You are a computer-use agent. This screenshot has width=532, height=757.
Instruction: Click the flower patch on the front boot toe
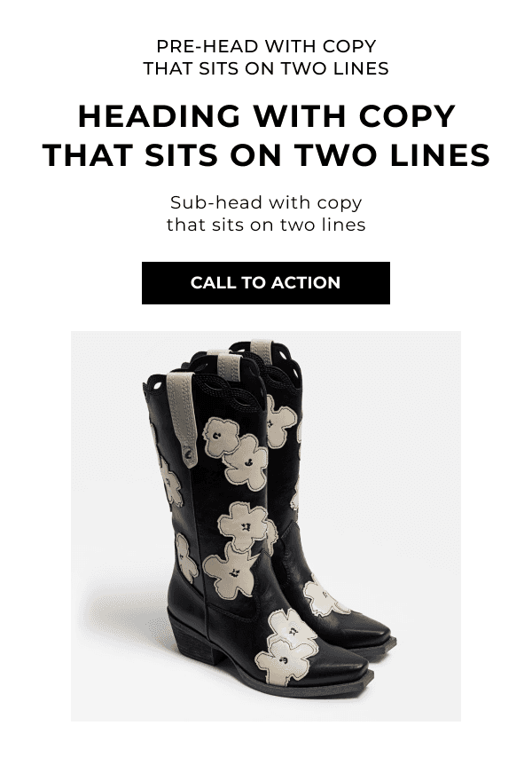click(x=287, y=646)
